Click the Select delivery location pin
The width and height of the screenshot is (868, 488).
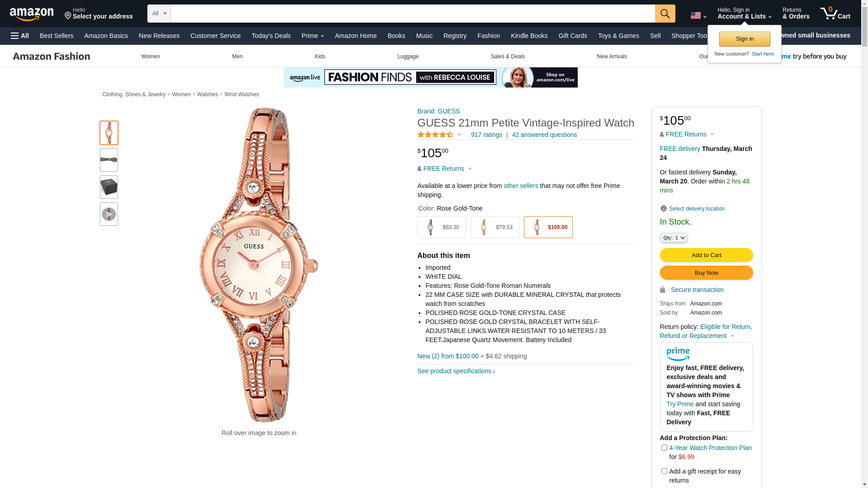tap(663, 209)
